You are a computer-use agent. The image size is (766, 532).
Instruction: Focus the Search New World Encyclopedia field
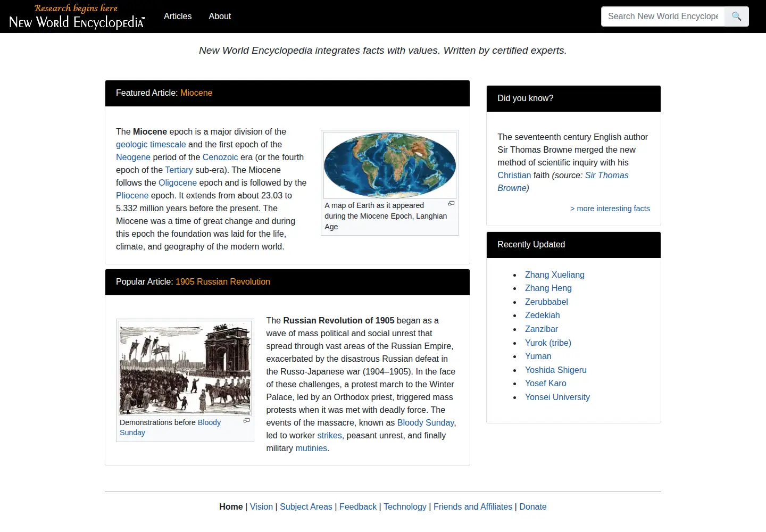click(x=663, y=16)
